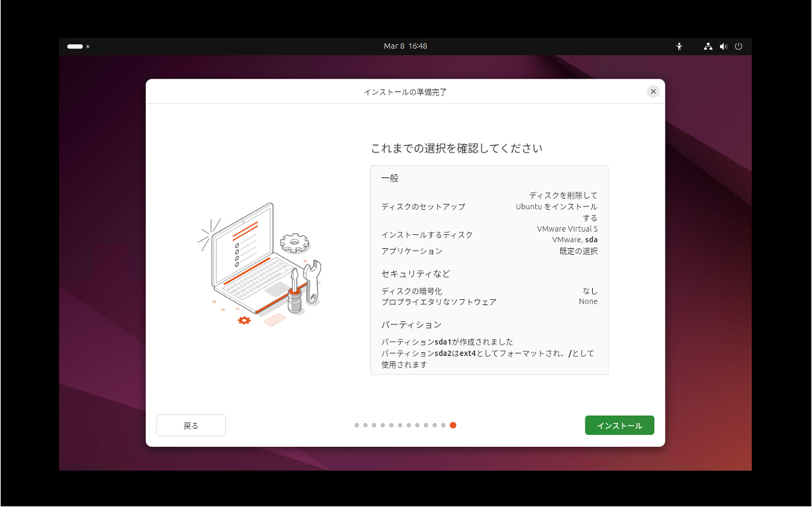This screenshot has width=812, height=507.
Task: Click インストール to begin installation
Action: click(619, 425)
